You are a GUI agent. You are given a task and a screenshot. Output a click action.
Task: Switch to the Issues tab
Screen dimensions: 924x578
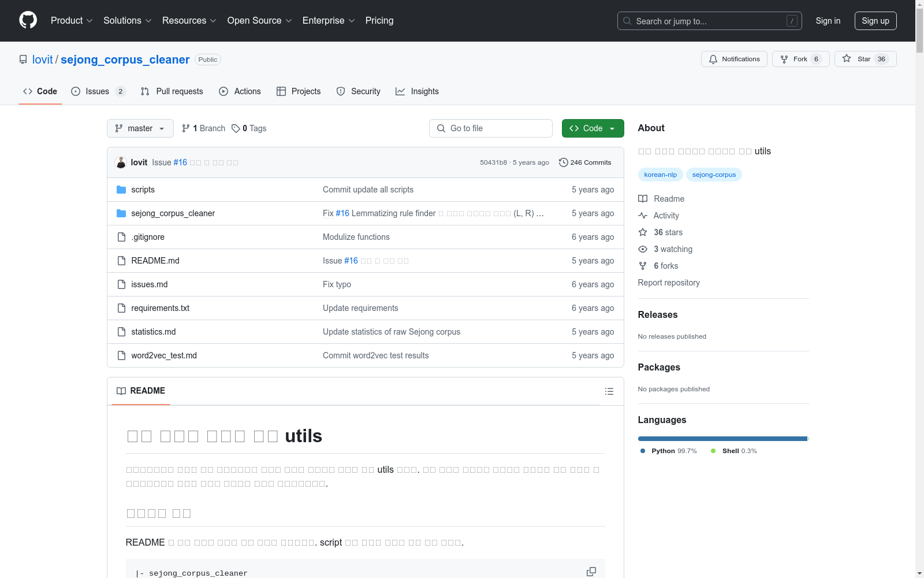(98, 91)
